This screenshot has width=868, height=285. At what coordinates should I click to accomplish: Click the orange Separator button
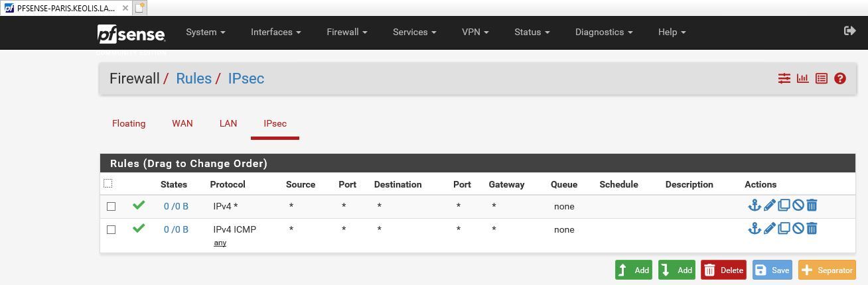point(827,270)
